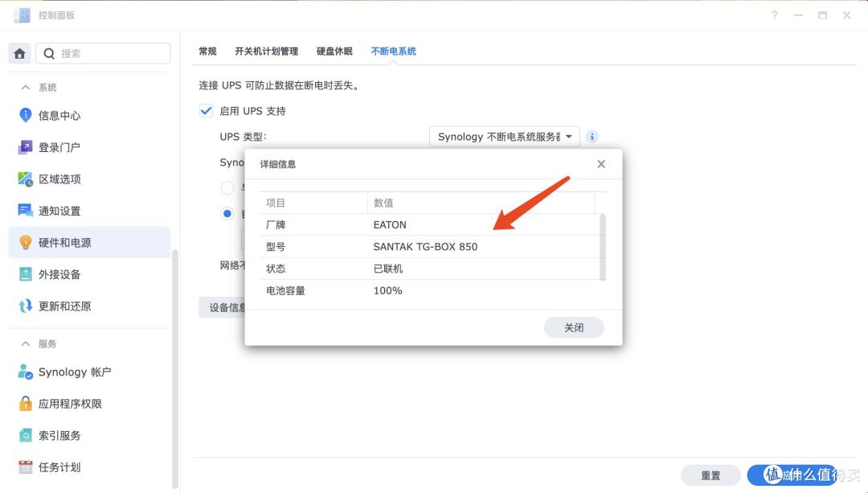This screenshot has height=493, width=868.
Task: Toggle the 启用 UPS 支持 checkbox
Action: click(206, 111)
